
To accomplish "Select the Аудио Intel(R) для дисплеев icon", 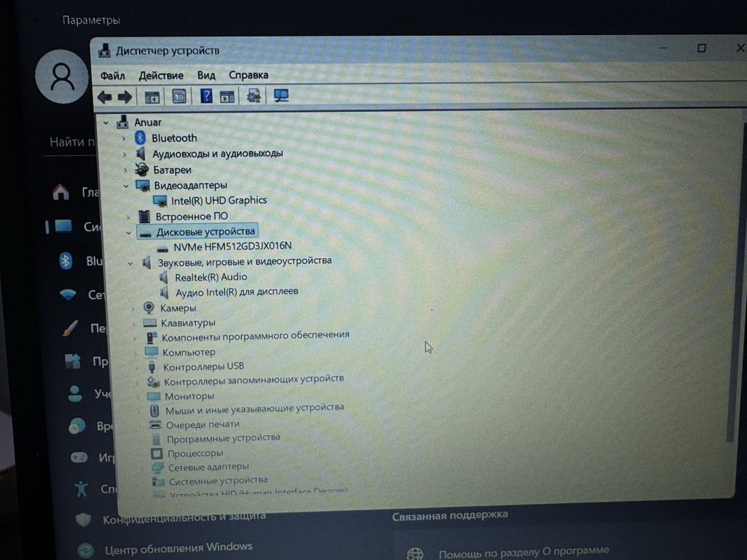I will pyautogui.click(x=164, y=292).
